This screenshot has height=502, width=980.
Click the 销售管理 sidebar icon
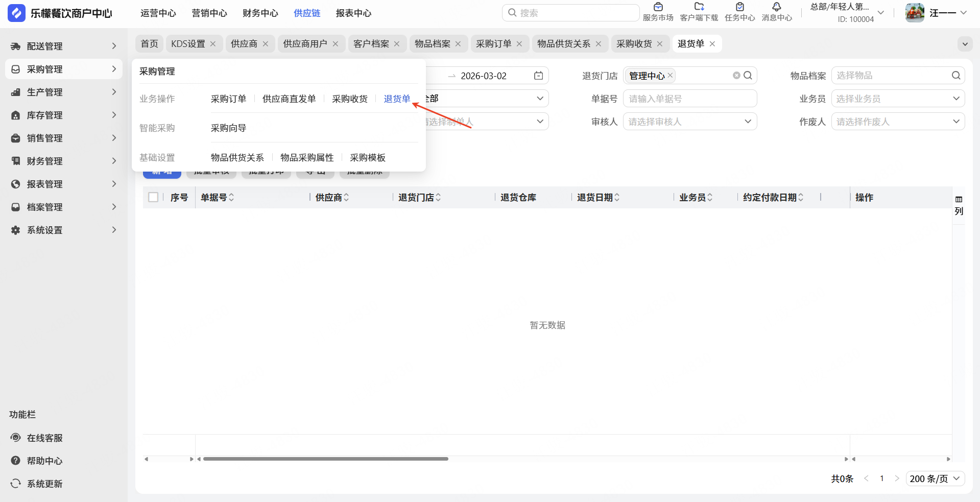click(16, 138)
